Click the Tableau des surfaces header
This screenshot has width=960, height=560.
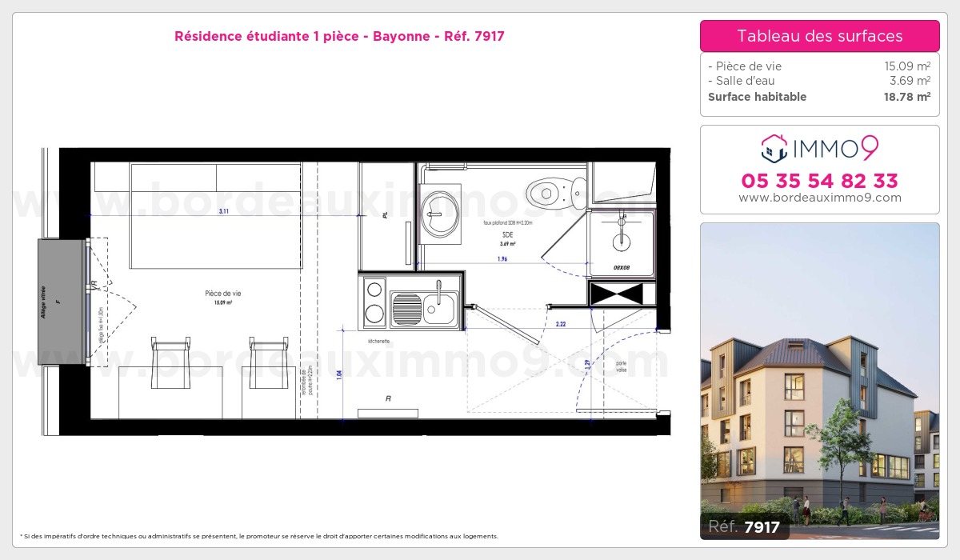pyautogui.click(x=819, y=36)
